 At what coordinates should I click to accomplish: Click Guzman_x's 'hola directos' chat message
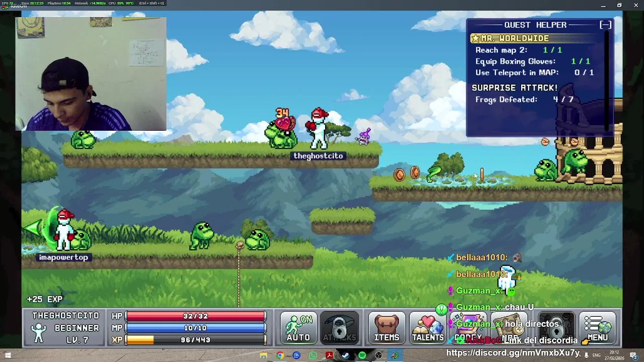(503, 324)
